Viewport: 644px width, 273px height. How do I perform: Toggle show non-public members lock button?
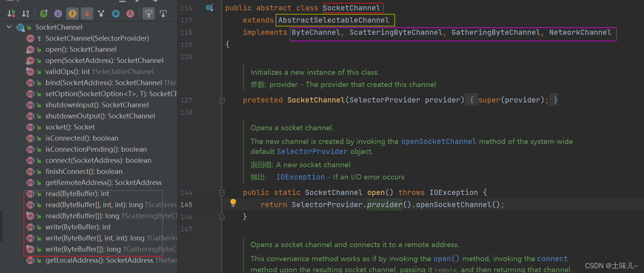(87, 14)
